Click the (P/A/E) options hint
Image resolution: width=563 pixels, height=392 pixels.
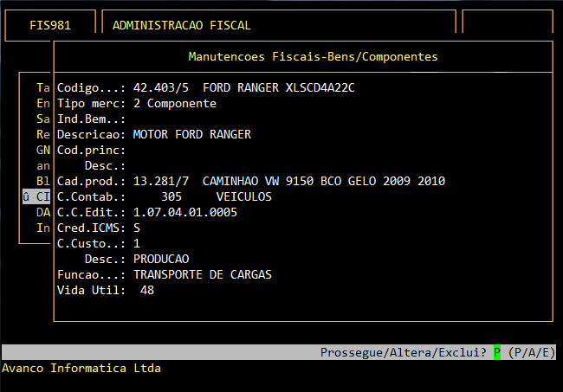(x=532, y=353)
